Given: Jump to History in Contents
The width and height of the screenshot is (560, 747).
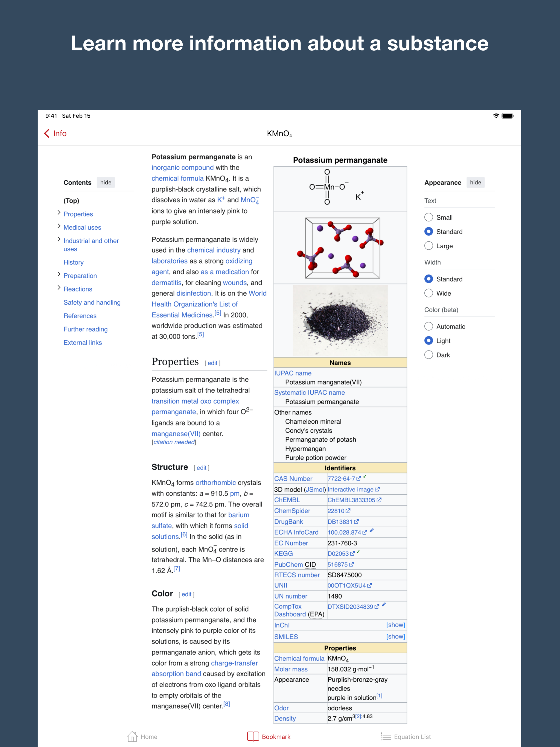Looking at the screenshot, I should click(x=74, y=262).
